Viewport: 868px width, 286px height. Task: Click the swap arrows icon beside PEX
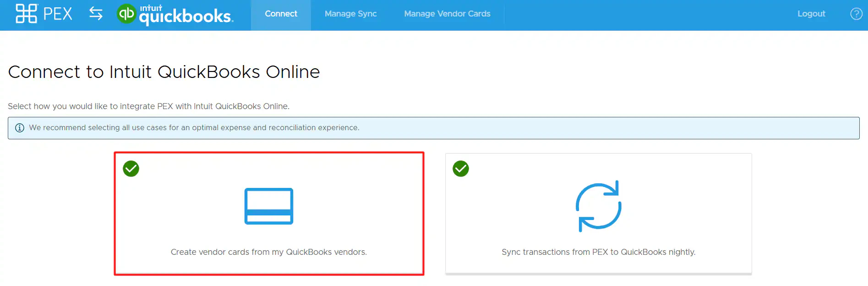coord(96,13)
